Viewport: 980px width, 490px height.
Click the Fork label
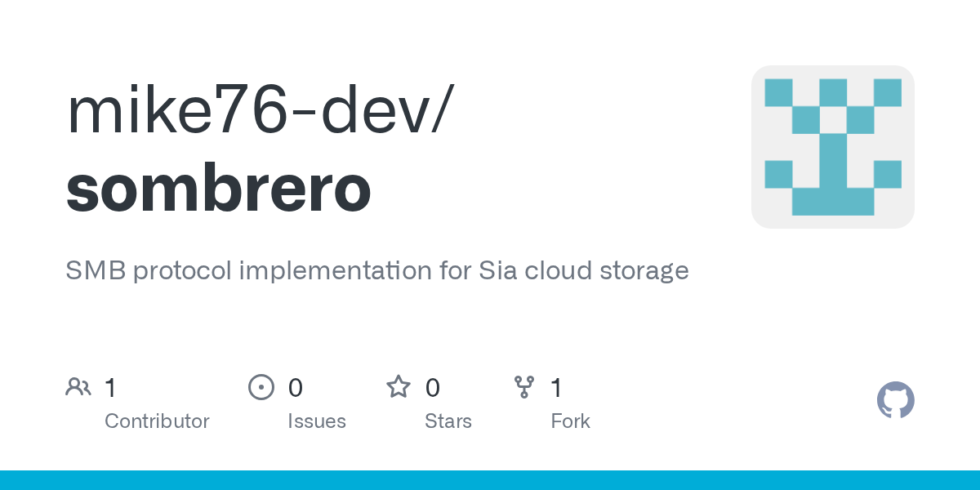pyautogui.click(x=570, y=421)
